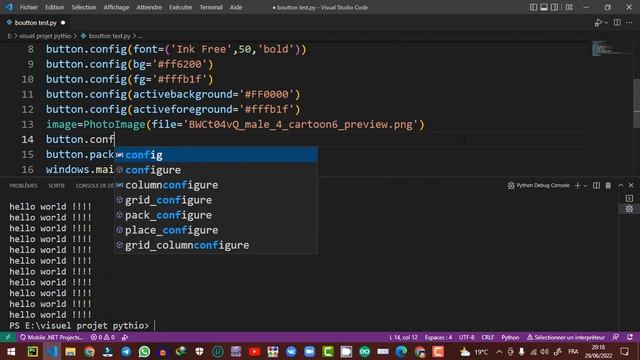Toggle bottom panel layout icon

[544, 7]
